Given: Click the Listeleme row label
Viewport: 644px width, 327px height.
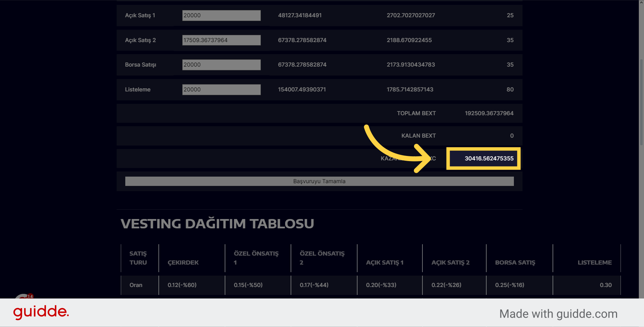Looking at the screenshot, I should point(138,89).
